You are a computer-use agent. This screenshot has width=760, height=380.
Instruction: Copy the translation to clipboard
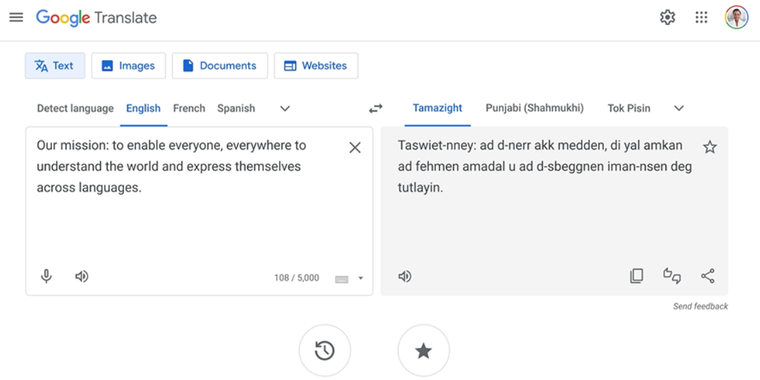point(636,276)
